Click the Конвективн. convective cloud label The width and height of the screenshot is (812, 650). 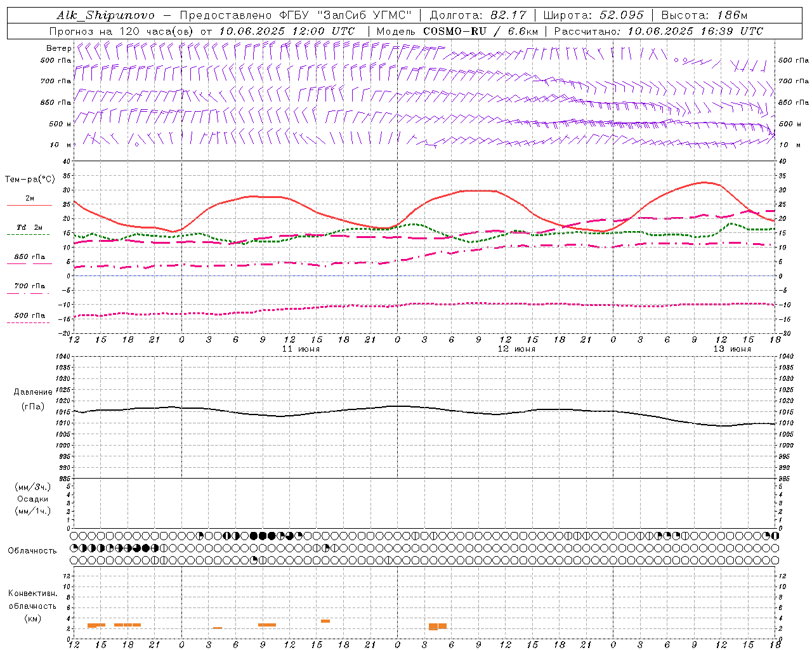click(32, 594)
